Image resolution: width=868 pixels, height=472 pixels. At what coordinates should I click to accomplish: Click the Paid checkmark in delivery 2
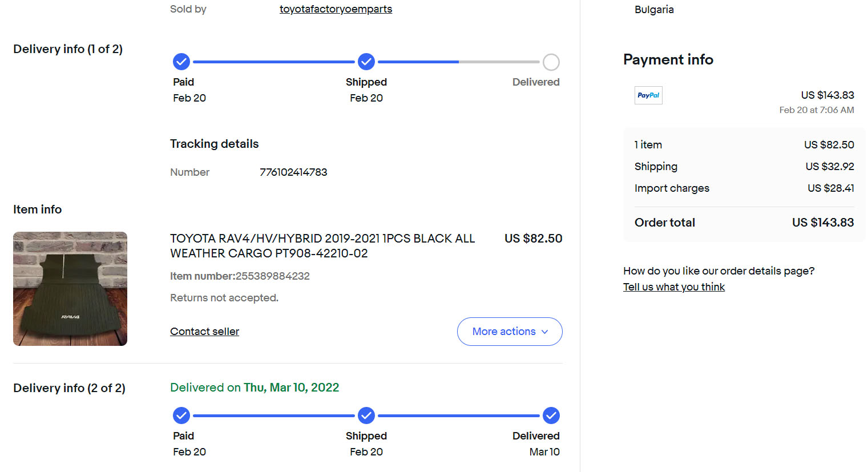(181, 415)
